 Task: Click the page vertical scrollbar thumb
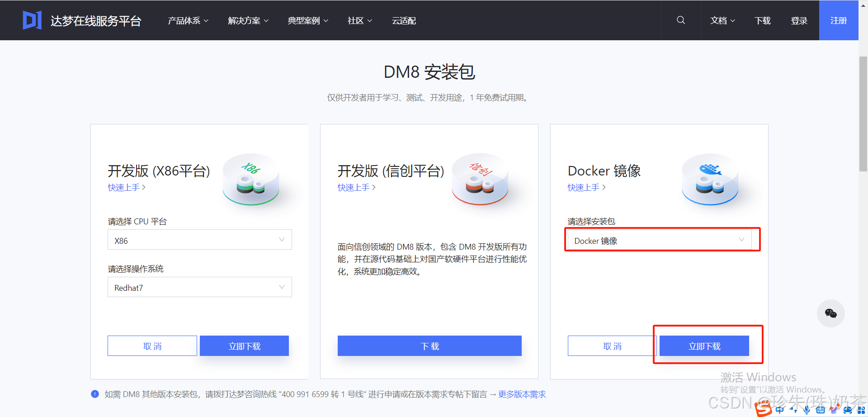863,114
